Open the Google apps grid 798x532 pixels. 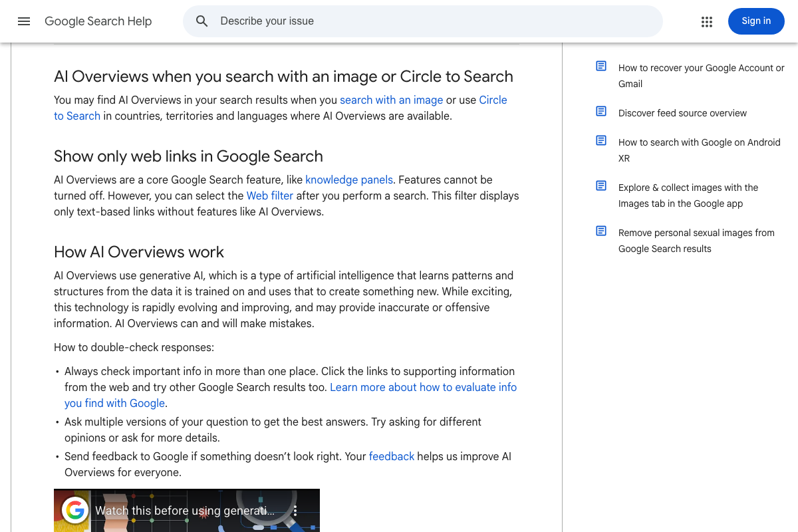(707, 22)
